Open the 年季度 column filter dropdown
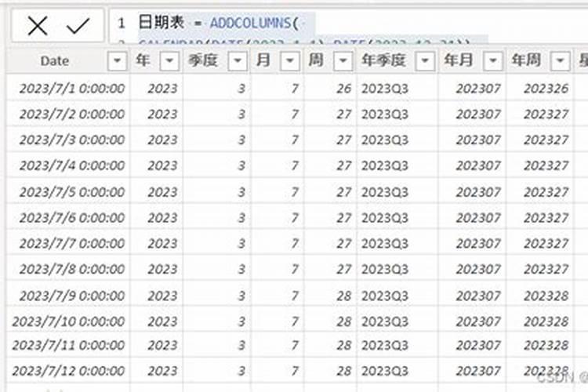The height and width of the screenshot is (392, 588). [425, 60]
